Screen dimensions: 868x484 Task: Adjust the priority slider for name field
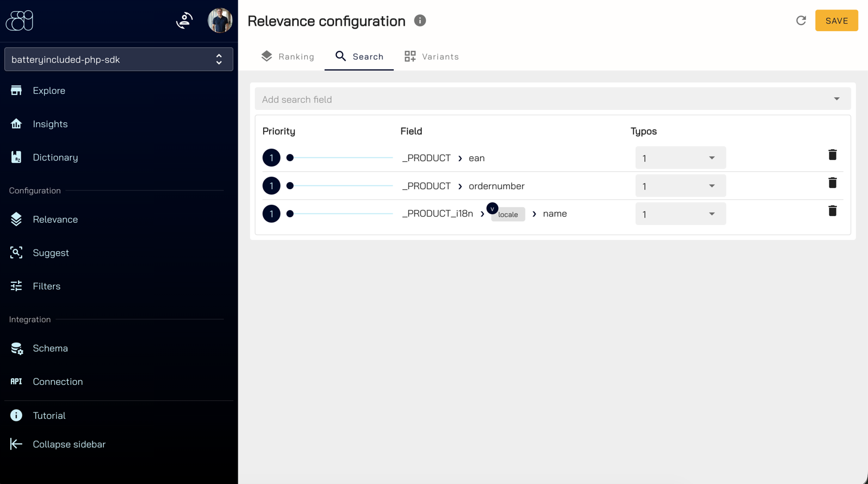340,214
